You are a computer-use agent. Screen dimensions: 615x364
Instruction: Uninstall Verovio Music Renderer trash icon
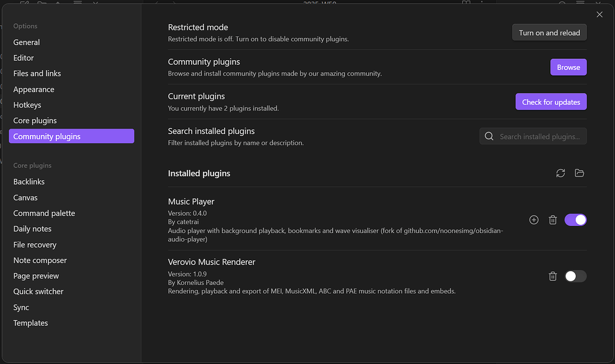(x=553, y=276)
